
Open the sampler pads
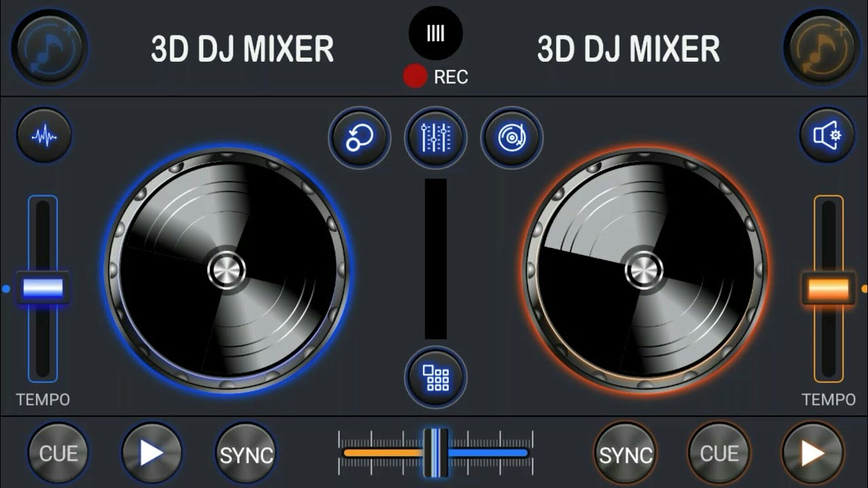(x=435, y=378)
